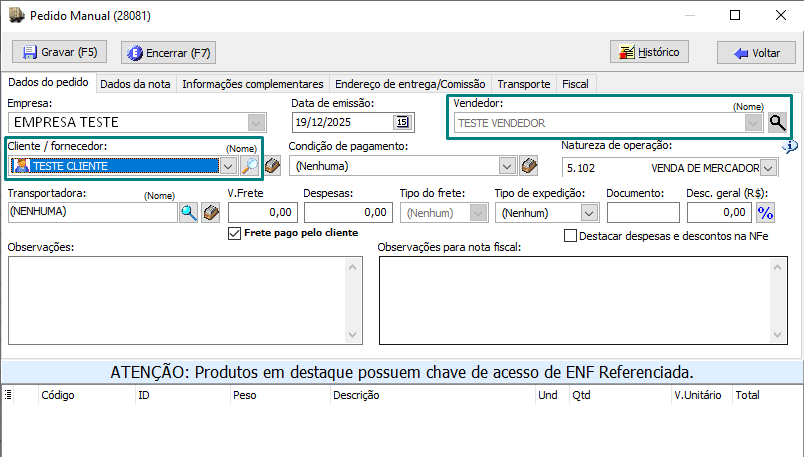Search for a Transportadora with the magnifier
Screen dimensions: 804x457
pyautogui.click(x=189, y=212)
